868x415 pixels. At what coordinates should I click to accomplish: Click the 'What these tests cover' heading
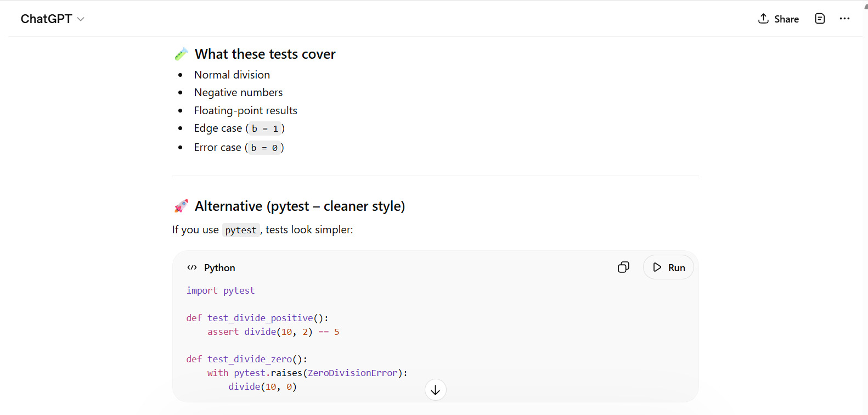(x=265, y=54)
